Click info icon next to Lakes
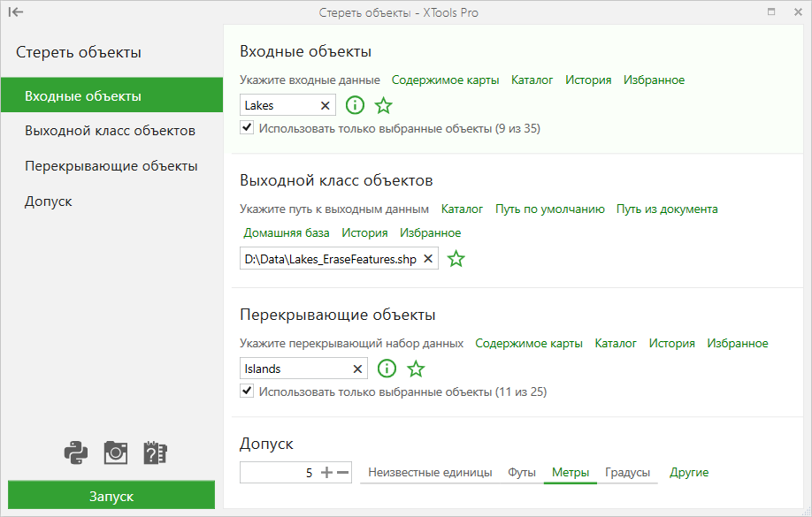Image resolution: width=812 pixels, height=517 pixels. coord(355,105)
